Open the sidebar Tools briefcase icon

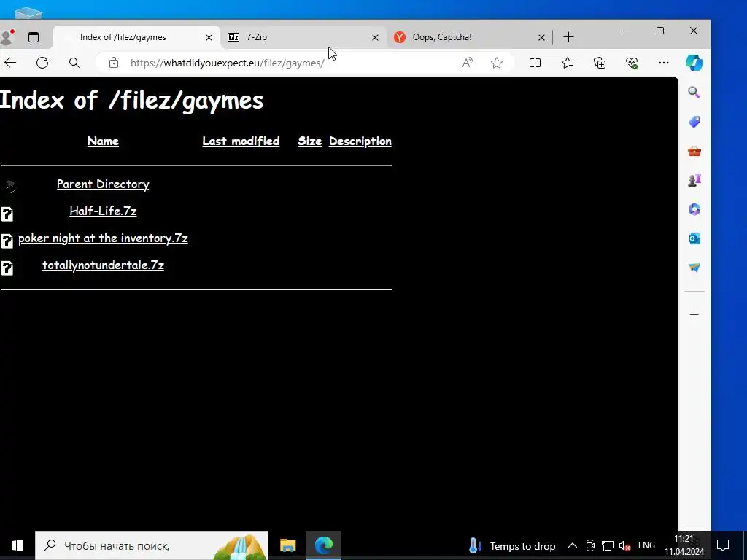[x=694, y=152]
